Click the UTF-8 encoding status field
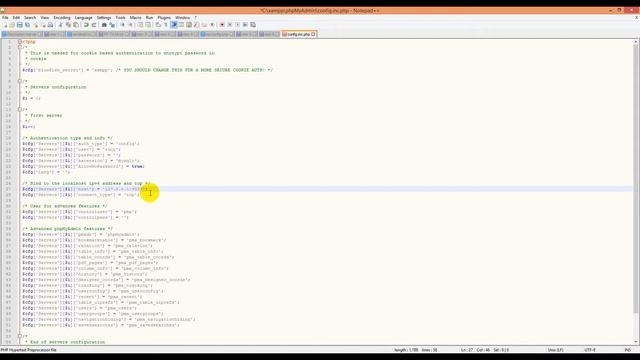 [x=590, y=350]
